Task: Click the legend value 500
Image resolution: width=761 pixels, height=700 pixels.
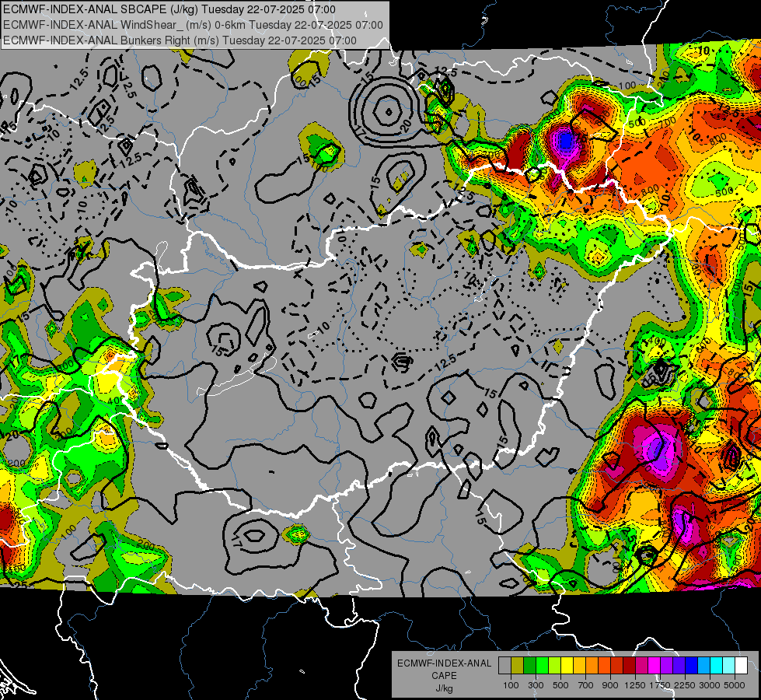Action: 560,685
